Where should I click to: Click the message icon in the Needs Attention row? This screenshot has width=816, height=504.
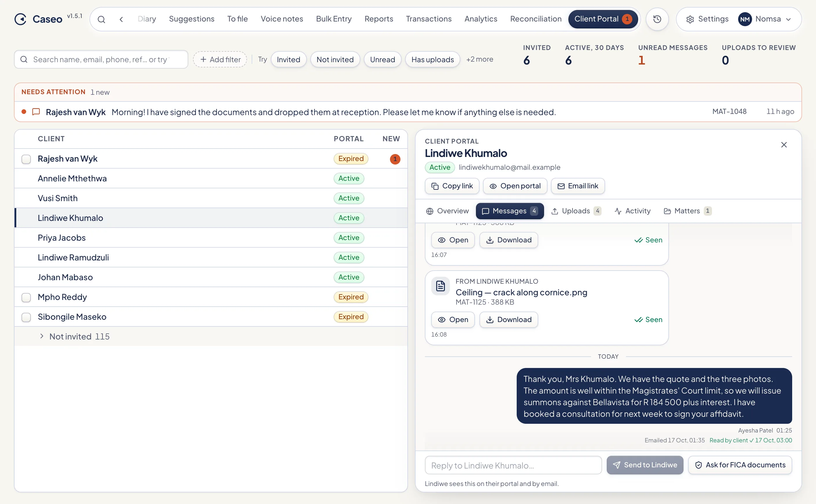point(36,112)
